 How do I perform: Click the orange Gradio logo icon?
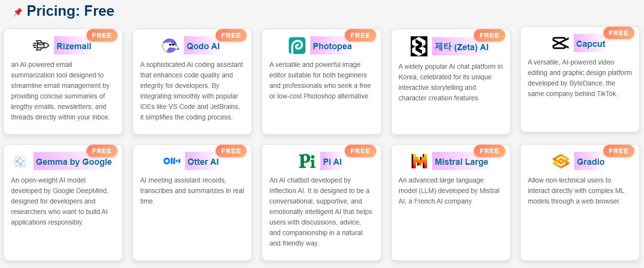click(x=561, y=161)
